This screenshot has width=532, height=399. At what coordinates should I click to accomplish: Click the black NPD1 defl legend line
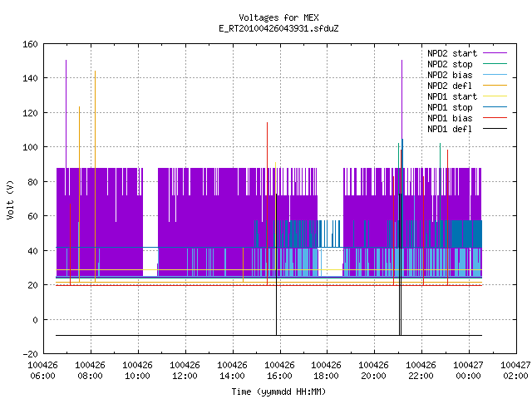[x=495, y=129]
